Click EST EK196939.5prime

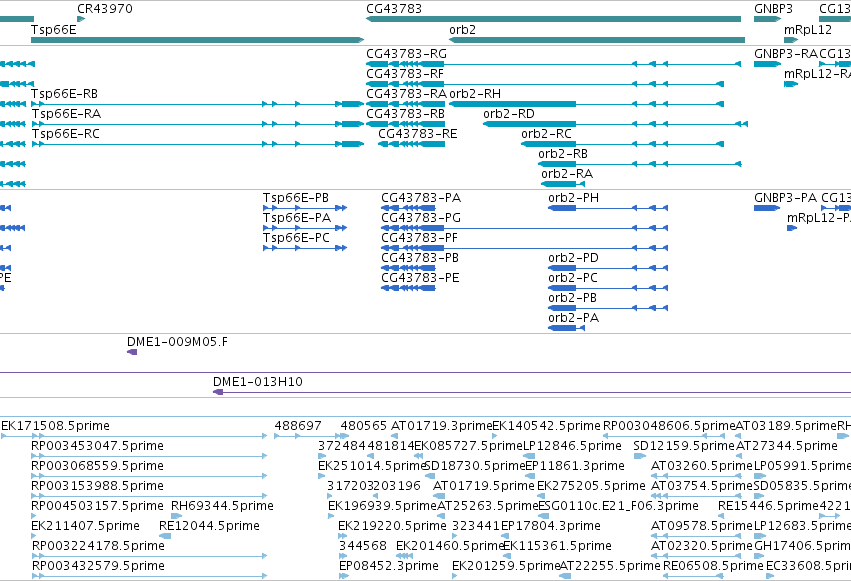[331, 516]
